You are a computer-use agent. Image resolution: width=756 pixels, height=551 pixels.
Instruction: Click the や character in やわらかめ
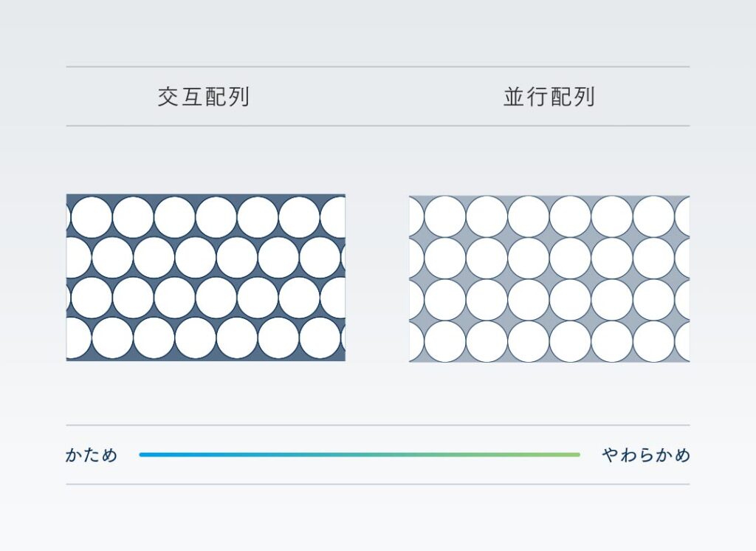coord(611,454)
